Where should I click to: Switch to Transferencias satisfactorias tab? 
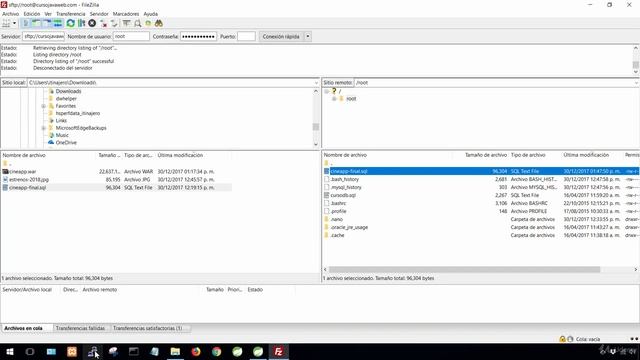click(147, 328)
